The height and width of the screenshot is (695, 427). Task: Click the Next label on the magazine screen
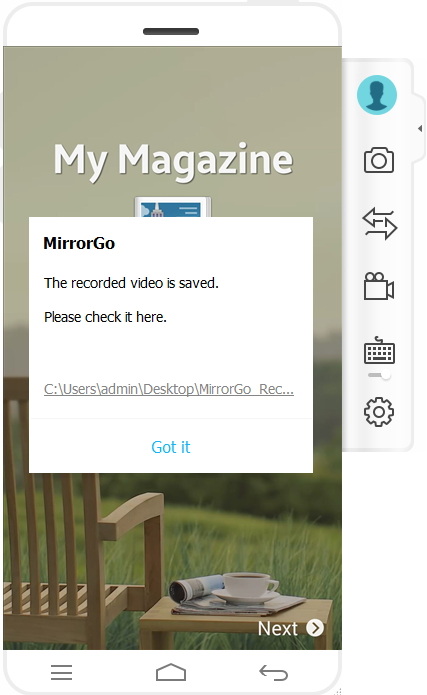(x=278, y=629)
